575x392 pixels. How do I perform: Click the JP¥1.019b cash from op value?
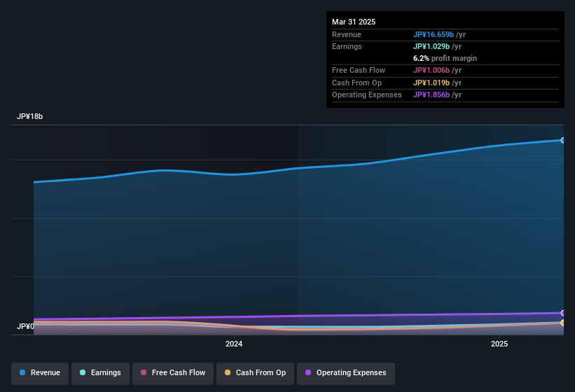pyautogui.click(x=431, y=83)
